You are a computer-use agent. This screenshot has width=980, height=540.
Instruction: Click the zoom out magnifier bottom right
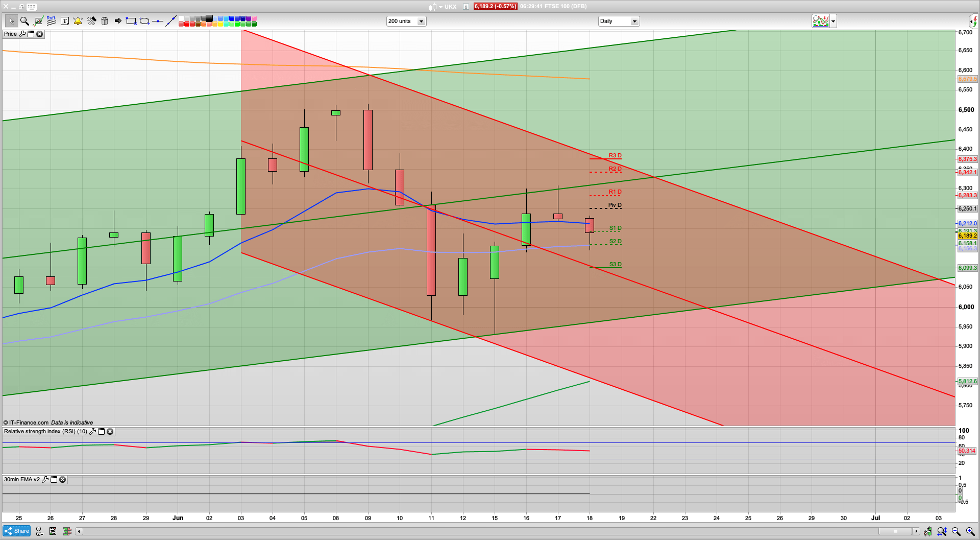(x=956, y=531)
